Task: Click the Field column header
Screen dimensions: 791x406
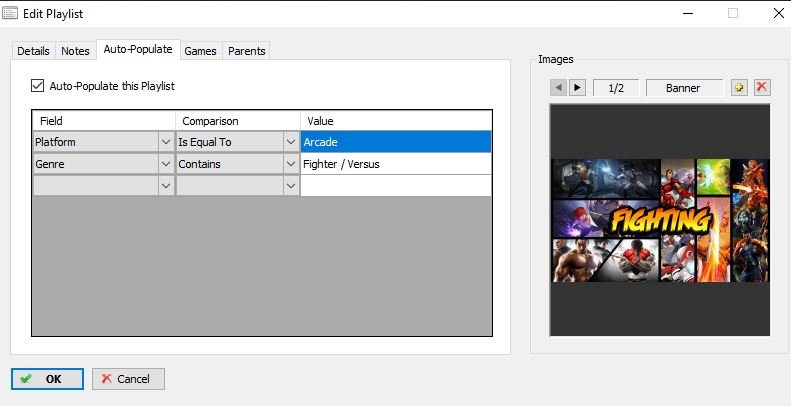Action: pyautogui.click(x=104, y=121)
